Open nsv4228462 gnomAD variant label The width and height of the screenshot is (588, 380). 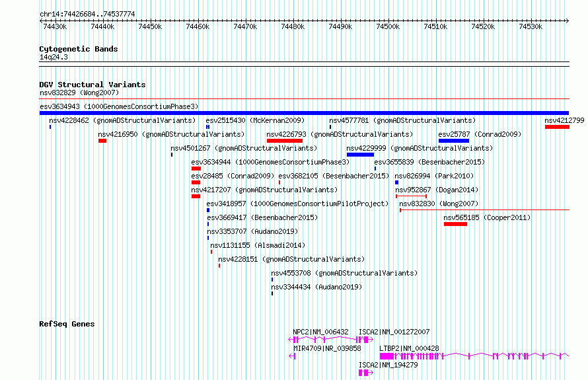(x=122, y=120)
